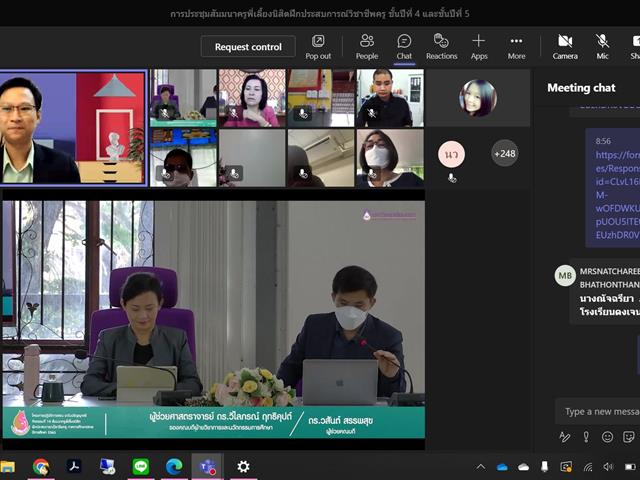640x480 pixels.
Task: Open the People participants panel
Action: coord(367,47)
